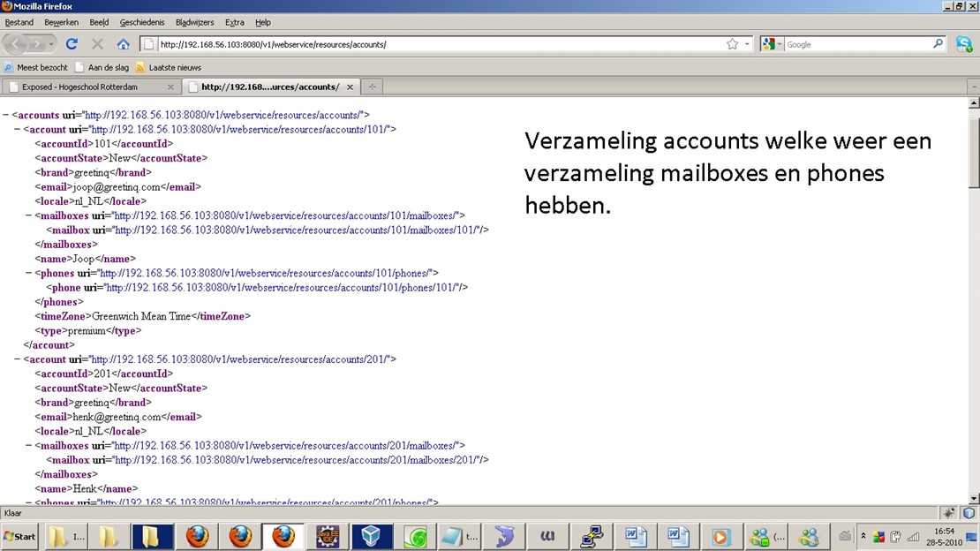Viewport: 980px width, 551px height.
Task: Click the Stop loading X icon
Action: coord(97,43)
